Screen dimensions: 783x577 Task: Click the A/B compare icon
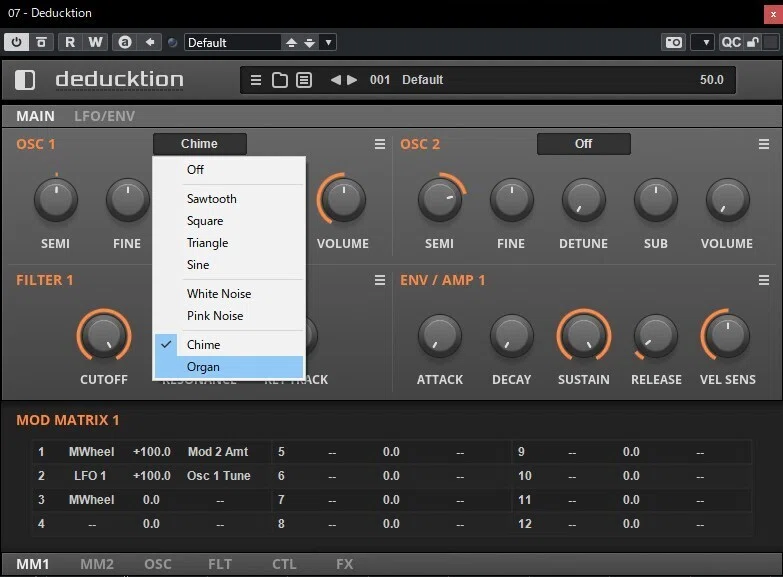(x=125, y=42)
